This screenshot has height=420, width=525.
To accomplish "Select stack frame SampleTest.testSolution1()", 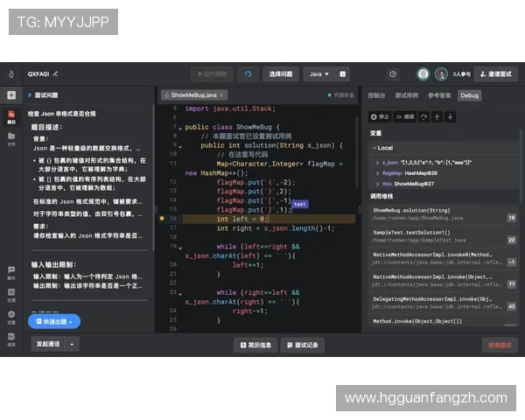I will pos(443,236).
